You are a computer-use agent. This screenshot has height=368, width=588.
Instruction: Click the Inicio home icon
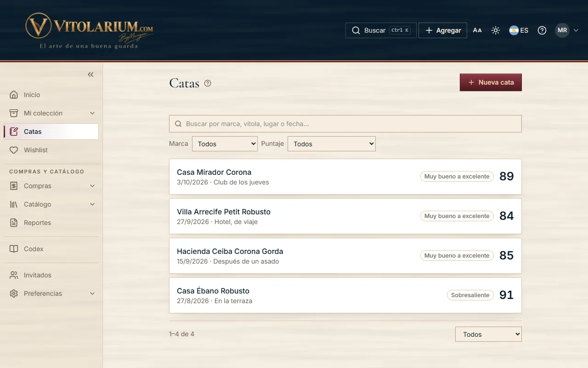(14, 95)
